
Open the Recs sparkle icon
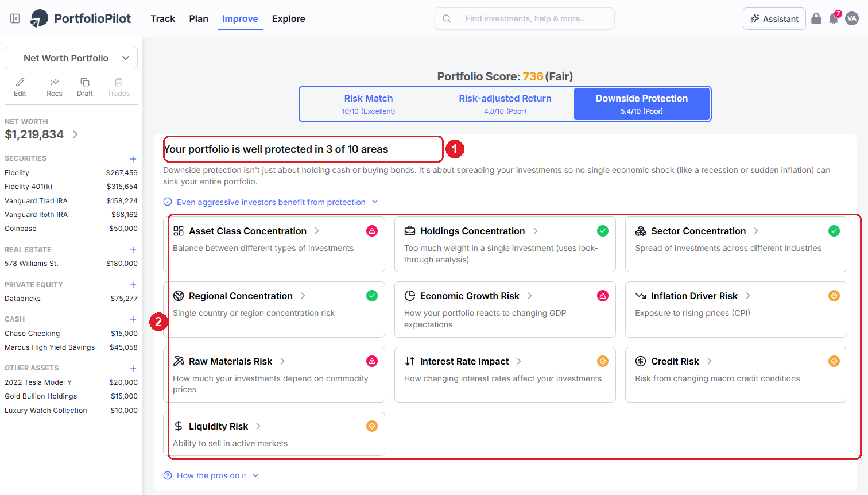[55, 87]
